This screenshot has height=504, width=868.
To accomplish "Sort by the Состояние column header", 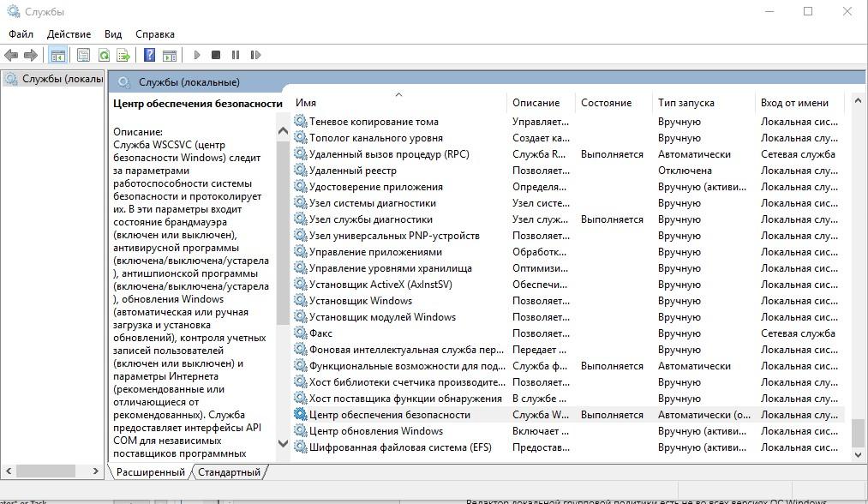I will pyautogui.click(x=606, y=103).
